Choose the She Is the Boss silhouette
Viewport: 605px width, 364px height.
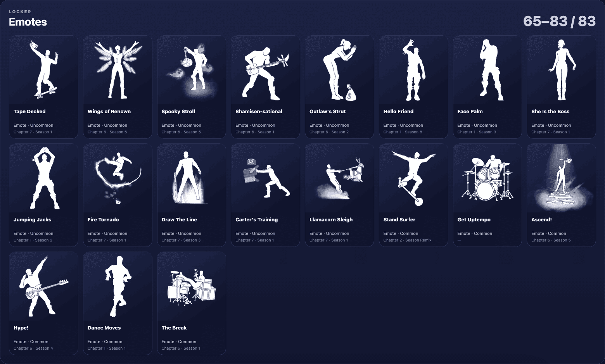click(x=561, y=70)
